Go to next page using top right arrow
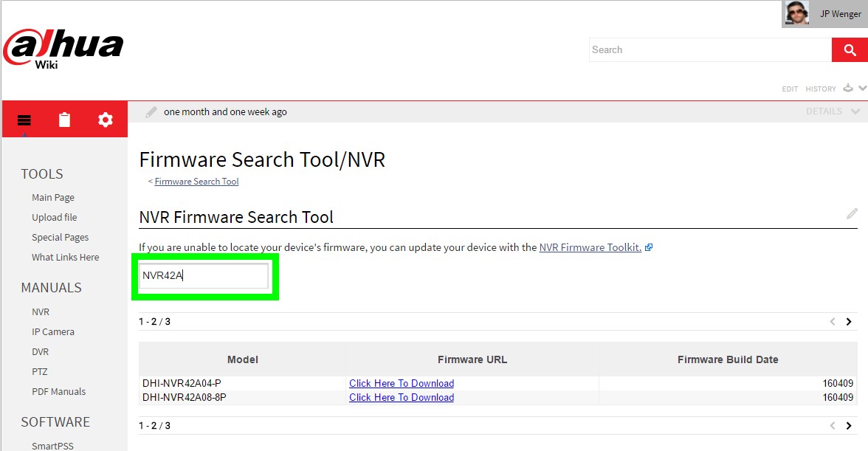 point(849,322)
